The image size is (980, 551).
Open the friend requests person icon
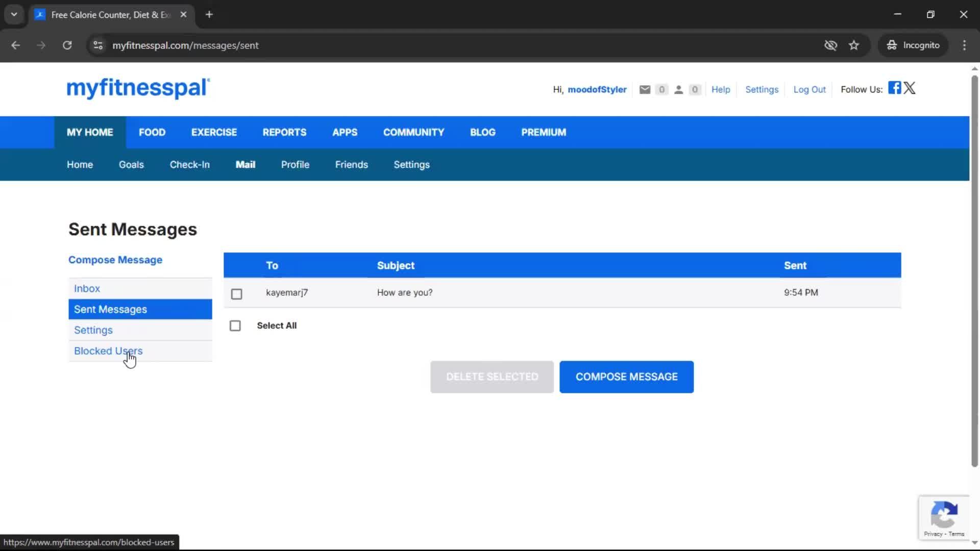click(678, 90)
